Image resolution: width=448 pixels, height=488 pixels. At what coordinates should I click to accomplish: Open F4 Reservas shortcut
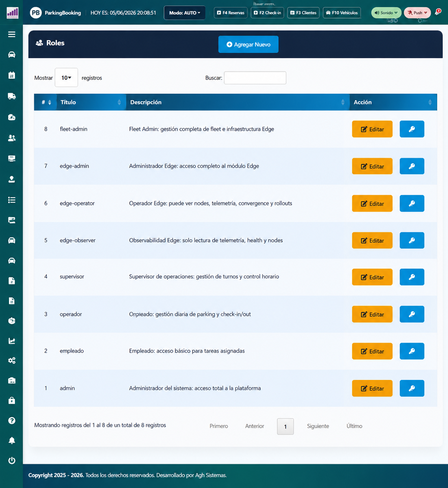(231, 13)
